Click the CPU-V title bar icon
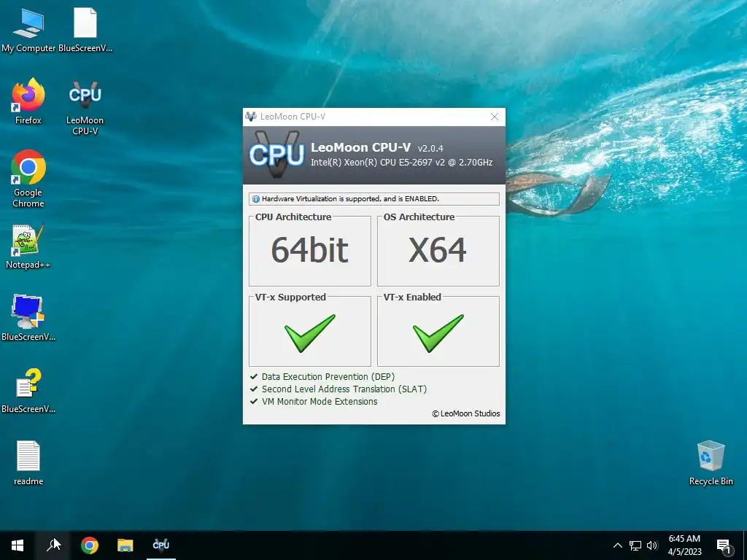 pyautogui.click(x=251, y=116)
